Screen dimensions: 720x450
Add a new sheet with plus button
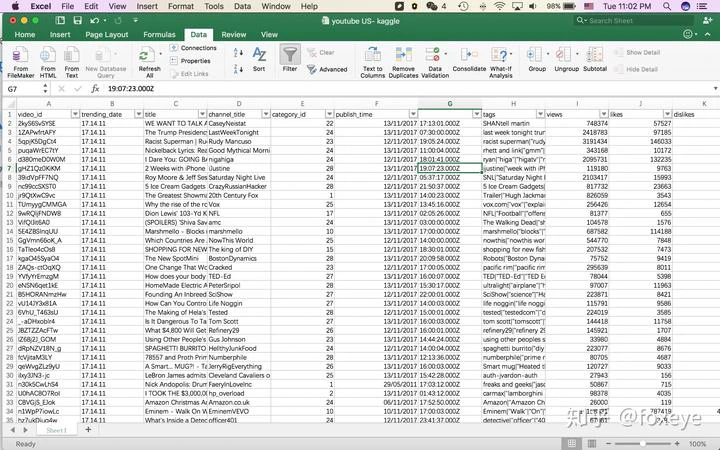88,430
